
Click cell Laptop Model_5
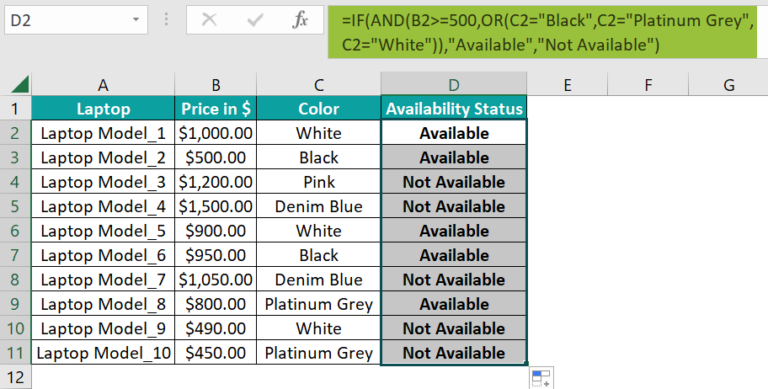103,231
